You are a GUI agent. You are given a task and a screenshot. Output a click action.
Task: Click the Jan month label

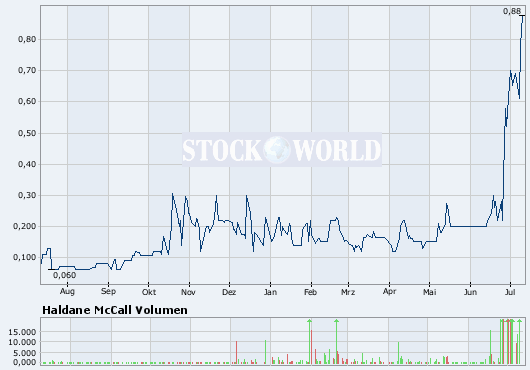click(270, 292)
